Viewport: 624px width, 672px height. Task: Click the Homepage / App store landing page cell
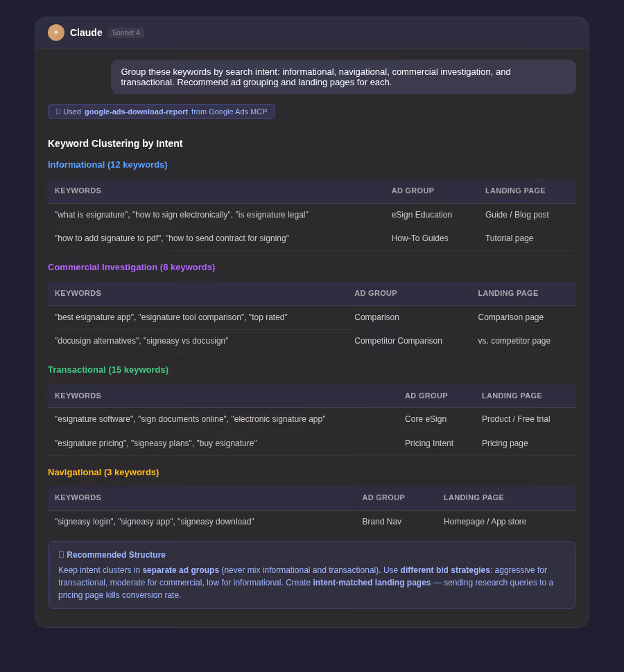(x=485, y=522)
